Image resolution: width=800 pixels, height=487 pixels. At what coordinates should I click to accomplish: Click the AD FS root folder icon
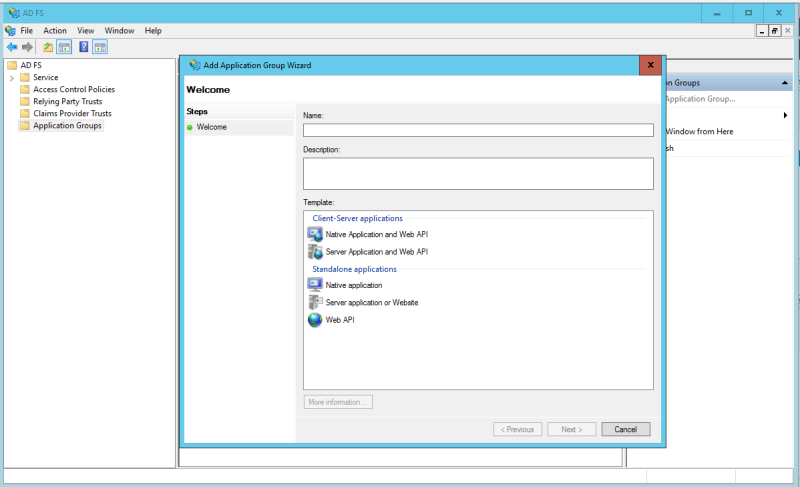pos(12,65)
